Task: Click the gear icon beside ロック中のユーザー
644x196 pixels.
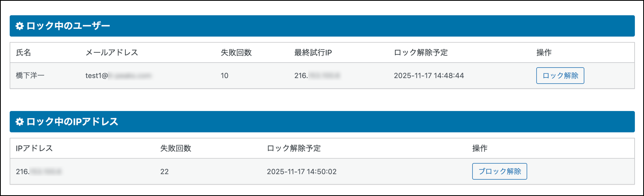Action: (20, 26)
